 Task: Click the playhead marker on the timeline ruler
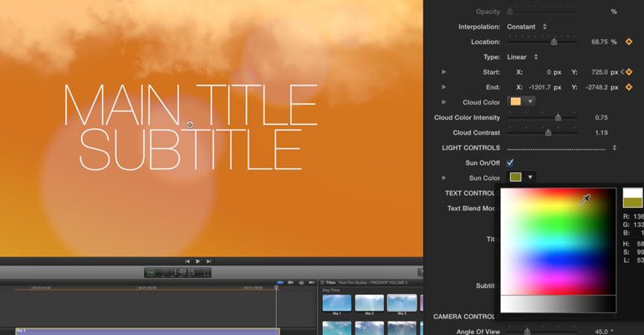276,287
